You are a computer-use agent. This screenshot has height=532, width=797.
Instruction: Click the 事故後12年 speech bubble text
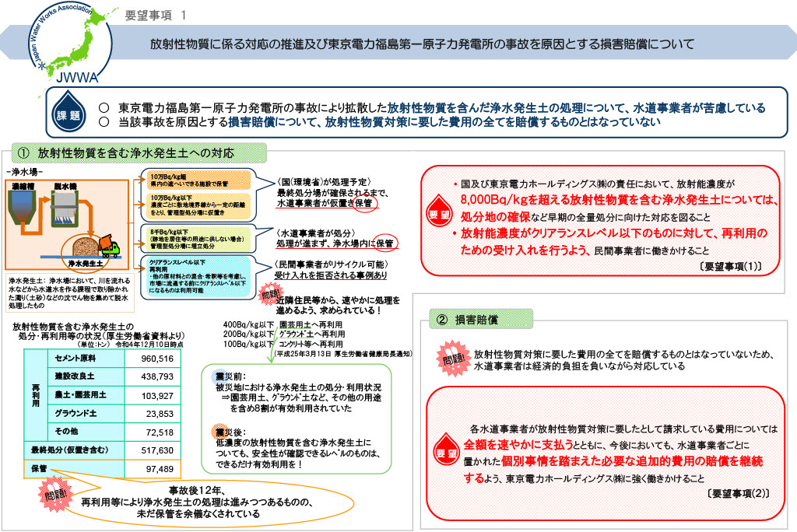[196, 502]
